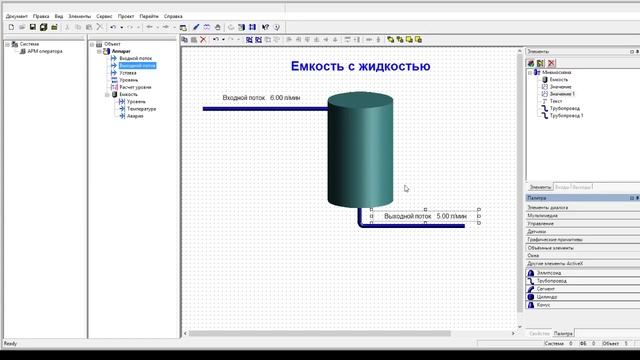Select Входной поток in object tree
Screen dimensions: 640x360
pyautogui.click(x=136, y=58)
